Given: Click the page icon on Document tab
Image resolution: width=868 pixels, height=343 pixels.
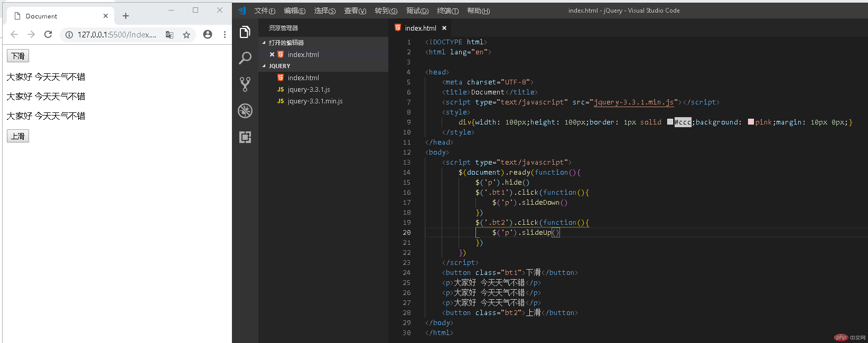Looking at the screenshot, I should coord(17,16).
